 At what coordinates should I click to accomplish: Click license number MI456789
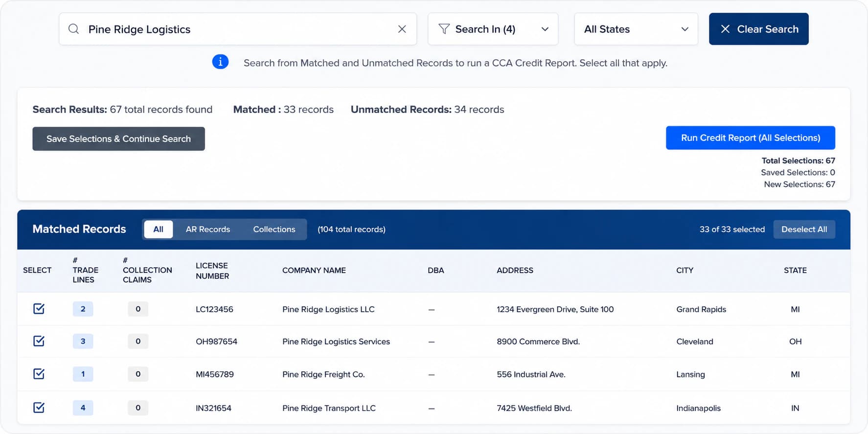click(x=215, y=374)
